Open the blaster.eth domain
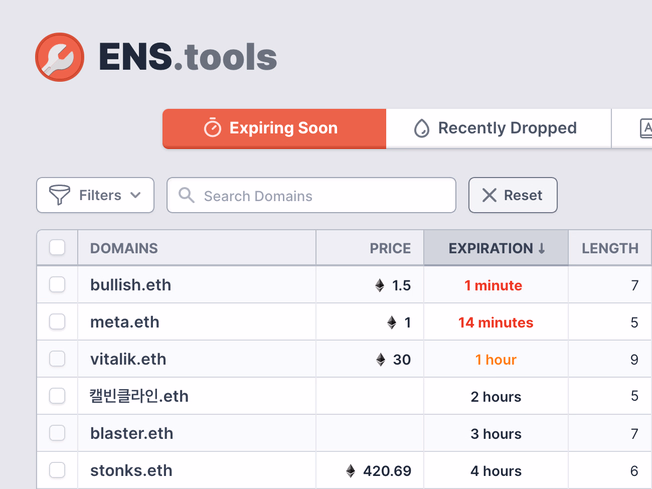This screenshot has height=489, width=652. tap(132, 434)
